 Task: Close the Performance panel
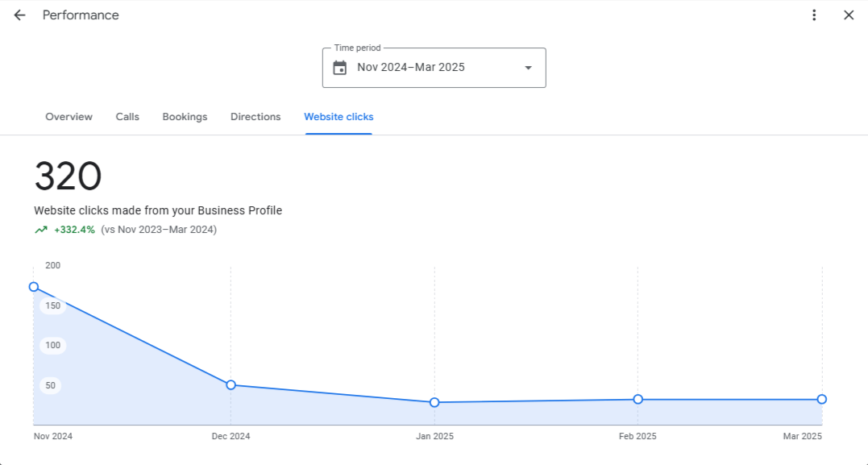point(849,15)
